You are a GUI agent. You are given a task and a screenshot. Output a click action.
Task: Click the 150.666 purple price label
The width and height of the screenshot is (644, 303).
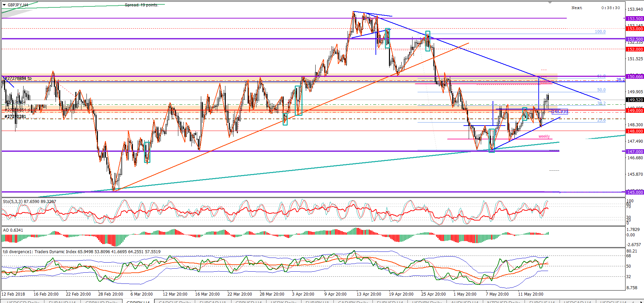(635, 77)
